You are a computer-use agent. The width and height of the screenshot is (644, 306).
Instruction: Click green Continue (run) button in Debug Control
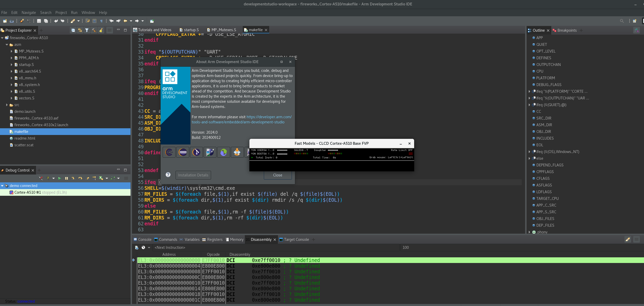pyautogui.click(x=59, y=178)
